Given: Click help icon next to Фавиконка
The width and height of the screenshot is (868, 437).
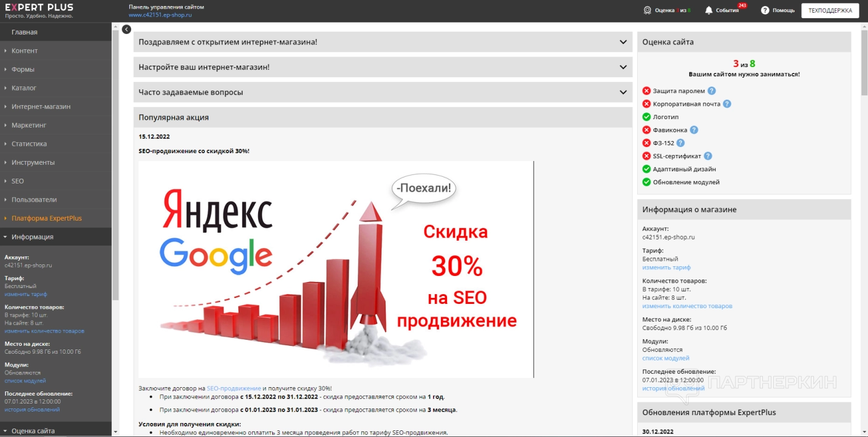Looking at the screenshot, I should tap(694, 130).
